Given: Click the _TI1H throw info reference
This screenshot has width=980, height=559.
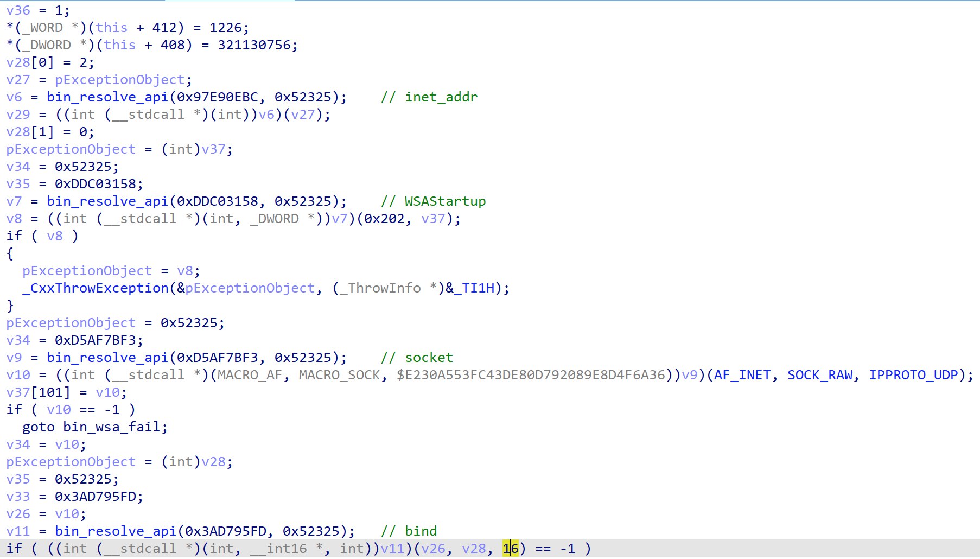Looking at the screenshot, I should (474, 288).
